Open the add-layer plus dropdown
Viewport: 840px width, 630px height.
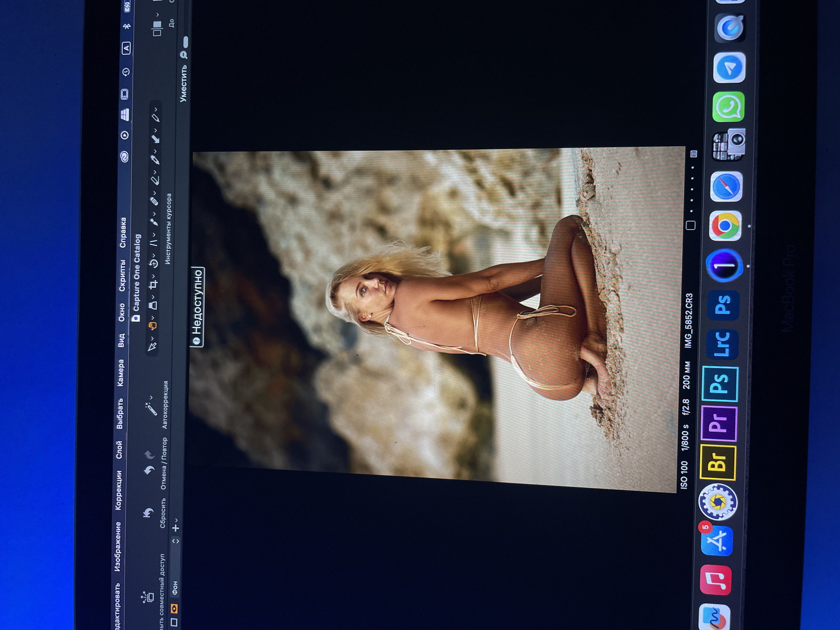[176, 526]
